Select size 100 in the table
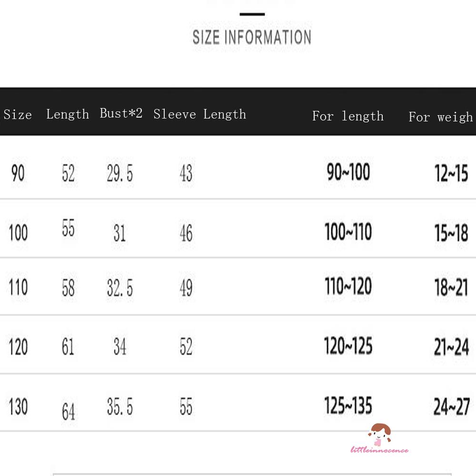This screenshot has width=476, height=476. [x=18, y=233]
